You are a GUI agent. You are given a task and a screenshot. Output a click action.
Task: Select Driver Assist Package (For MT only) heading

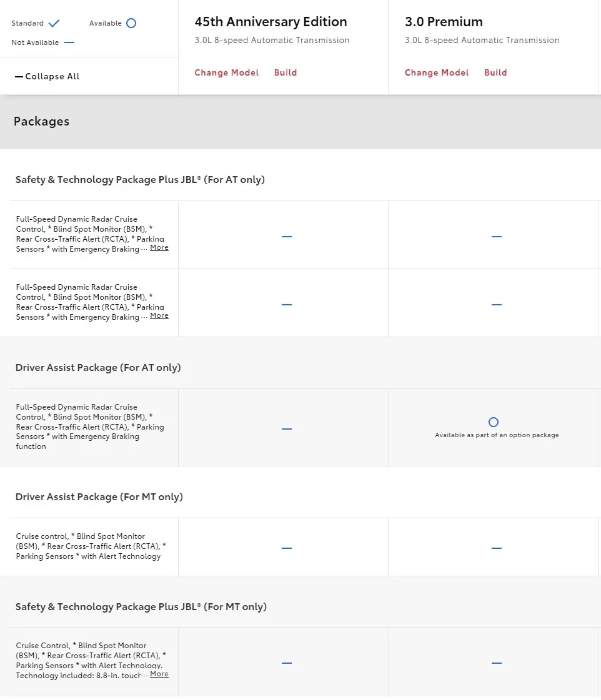point(99,497)
